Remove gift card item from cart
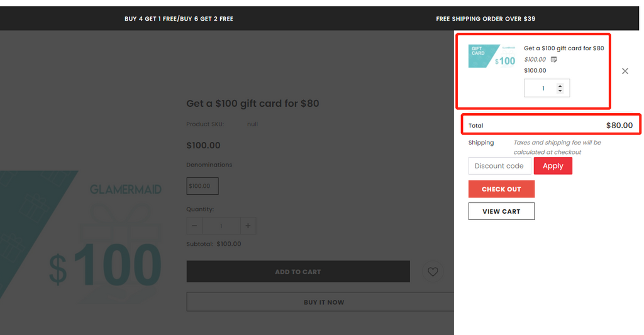 tap(625, 71)
